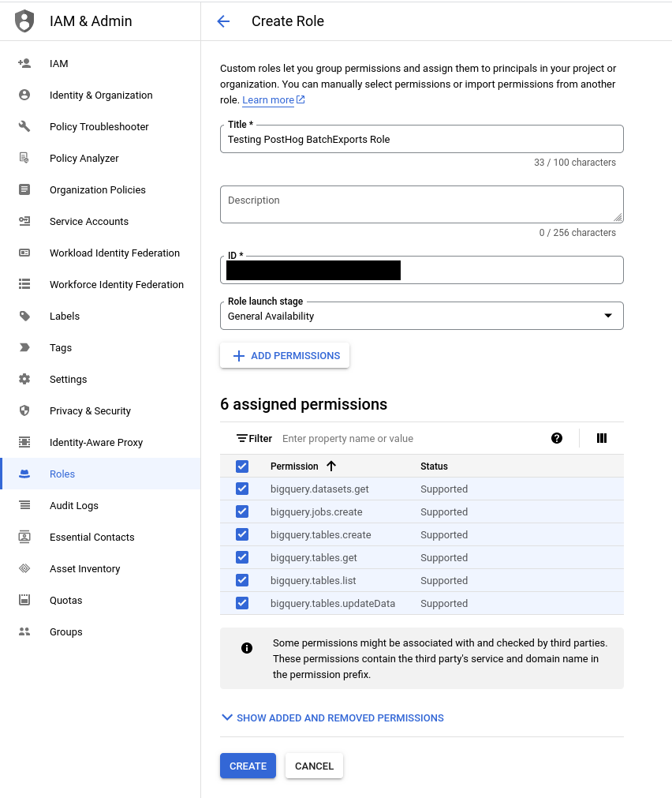Image resolution: width=672 pixels, height=798 pixels.
Task: Click the back arrow to leave Create Role
Action: tap(223, 21)
